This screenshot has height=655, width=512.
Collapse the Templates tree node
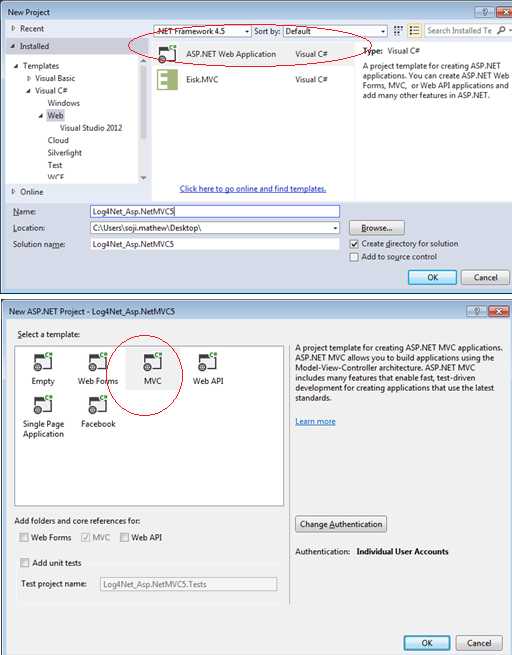click(16, 66)
